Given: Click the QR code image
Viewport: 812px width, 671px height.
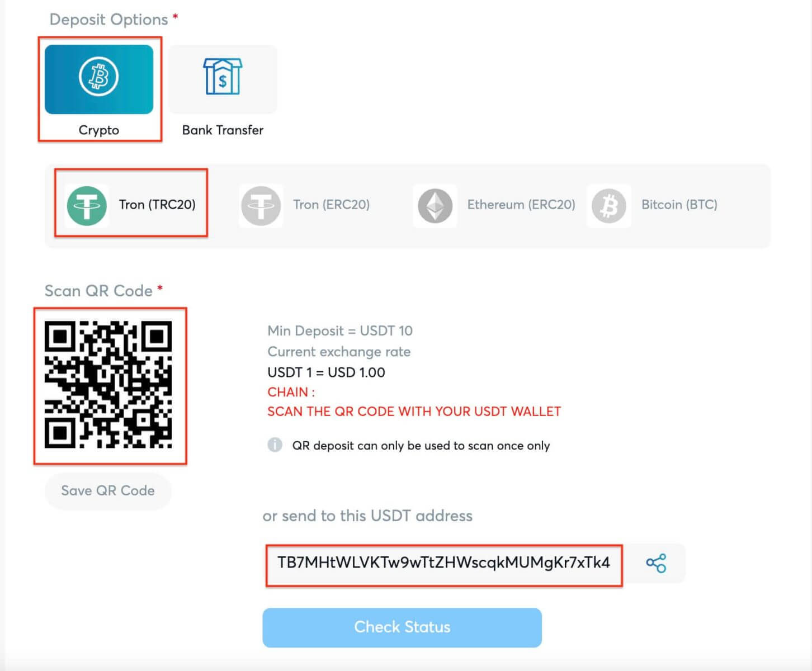Looking at the screenshot, I should (x=108, y=385).
